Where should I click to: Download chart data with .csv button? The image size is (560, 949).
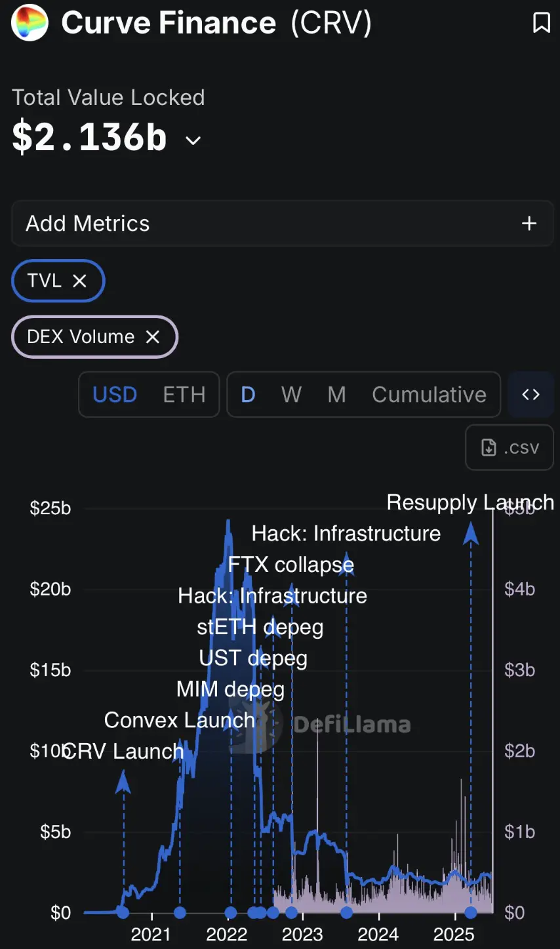tap(510, 447)
